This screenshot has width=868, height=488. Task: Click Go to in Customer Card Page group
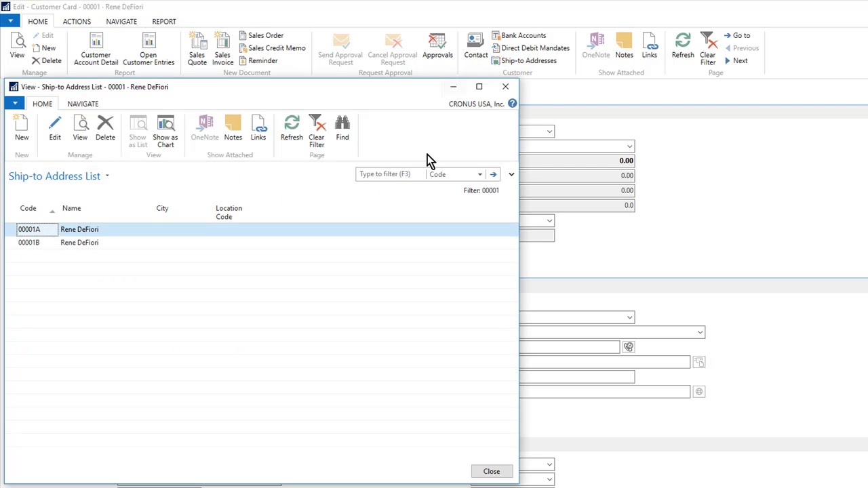click(x=737, y=35)
